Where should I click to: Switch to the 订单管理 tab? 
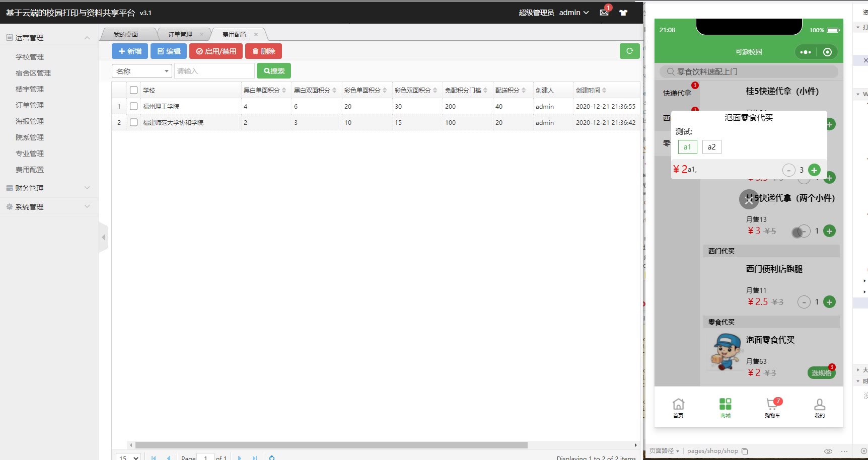pyautogui.click(x=180, y=34)
